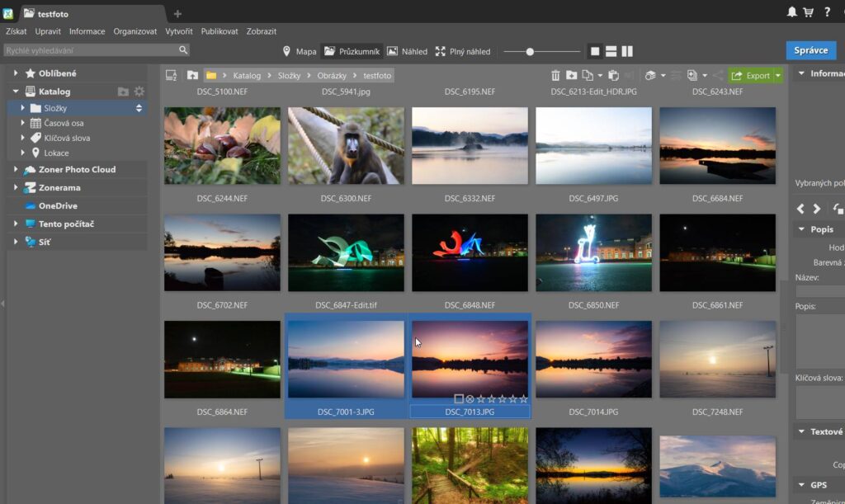The height and width of the screenshot is (504, 845).
Task: Open the Získat menu
Action: click(17, 31)
